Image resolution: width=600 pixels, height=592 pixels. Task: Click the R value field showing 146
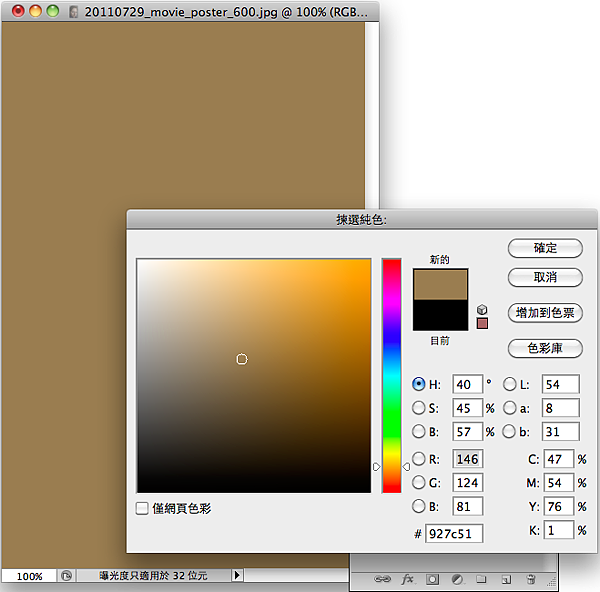point(468,458)
